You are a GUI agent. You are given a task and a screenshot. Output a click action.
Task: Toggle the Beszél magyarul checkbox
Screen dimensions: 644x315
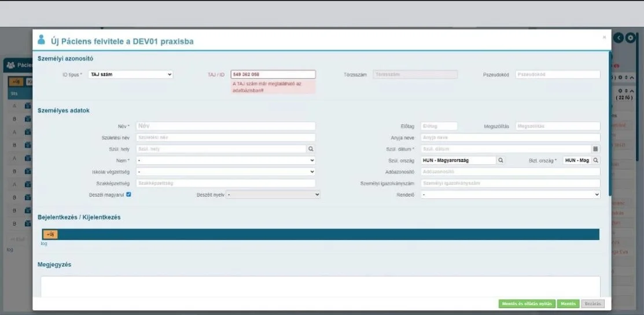click(128, 194)
